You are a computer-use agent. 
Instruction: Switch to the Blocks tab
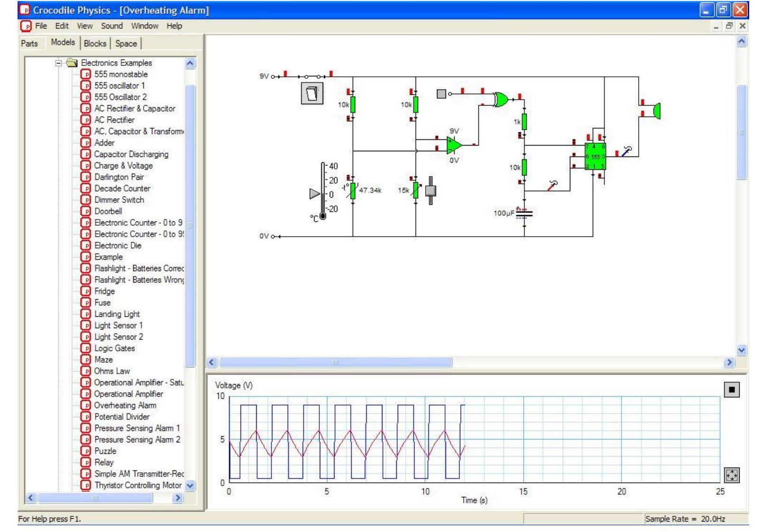point(95,43)
